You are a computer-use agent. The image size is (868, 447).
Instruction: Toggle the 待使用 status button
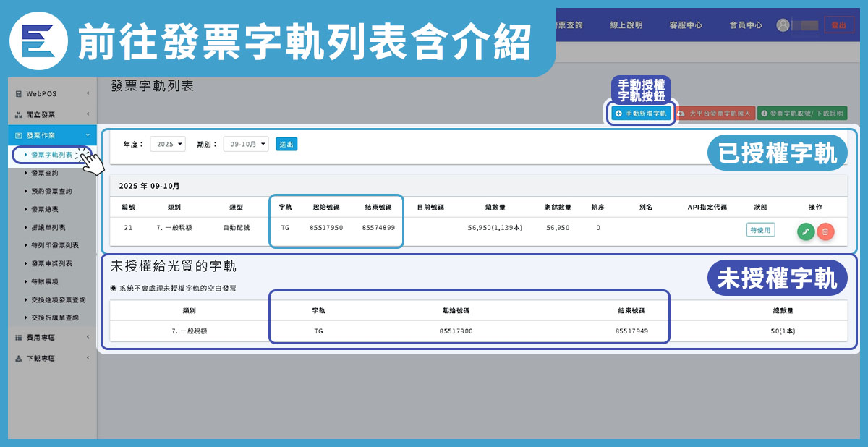coord(760,230)
